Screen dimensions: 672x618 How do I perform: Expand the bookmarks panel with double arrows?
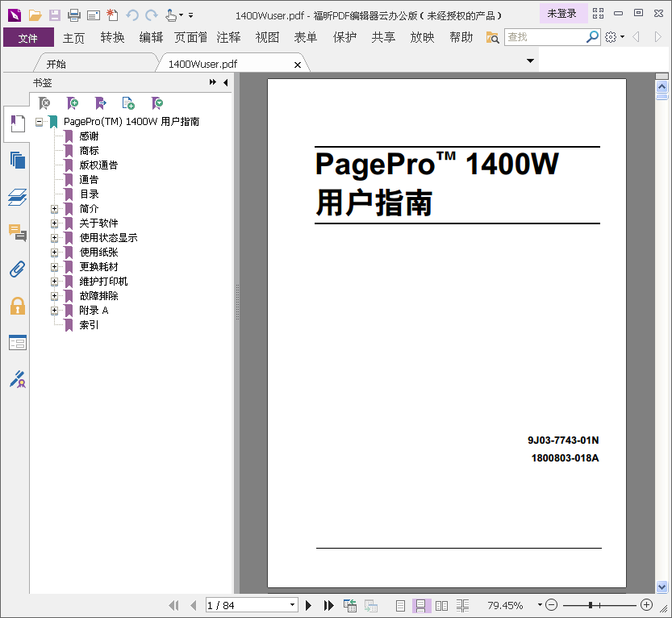tap(213, 82)
